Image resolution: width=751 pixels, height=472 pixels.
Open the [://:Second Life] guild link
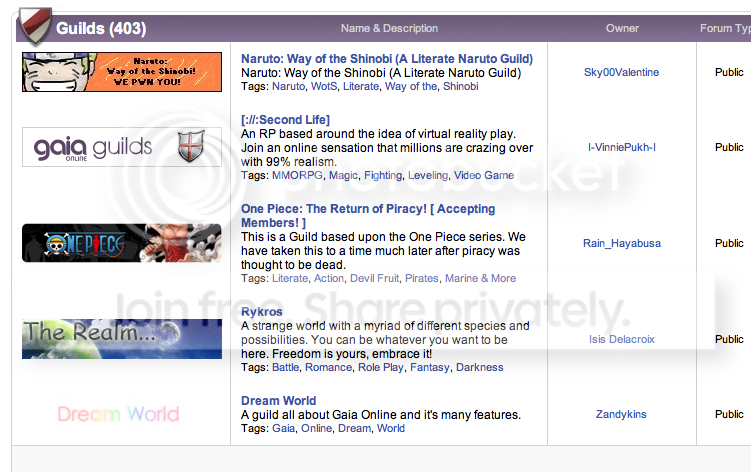[x=285, y=120]
